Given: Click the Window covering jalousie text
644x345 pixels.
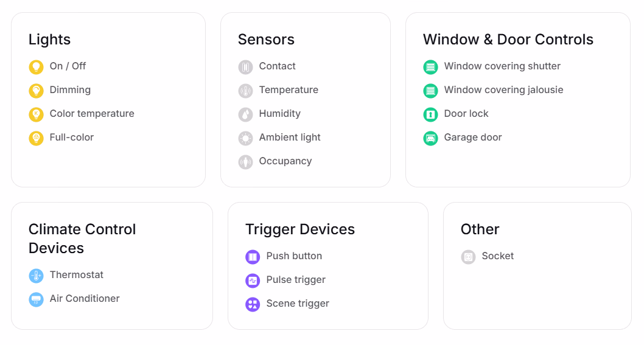Looking at the screenshot, I should [x=503, y=90].
